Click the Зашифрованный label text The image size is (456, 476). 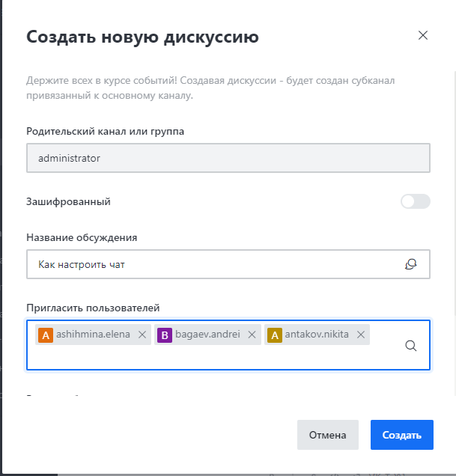(68, 201)
